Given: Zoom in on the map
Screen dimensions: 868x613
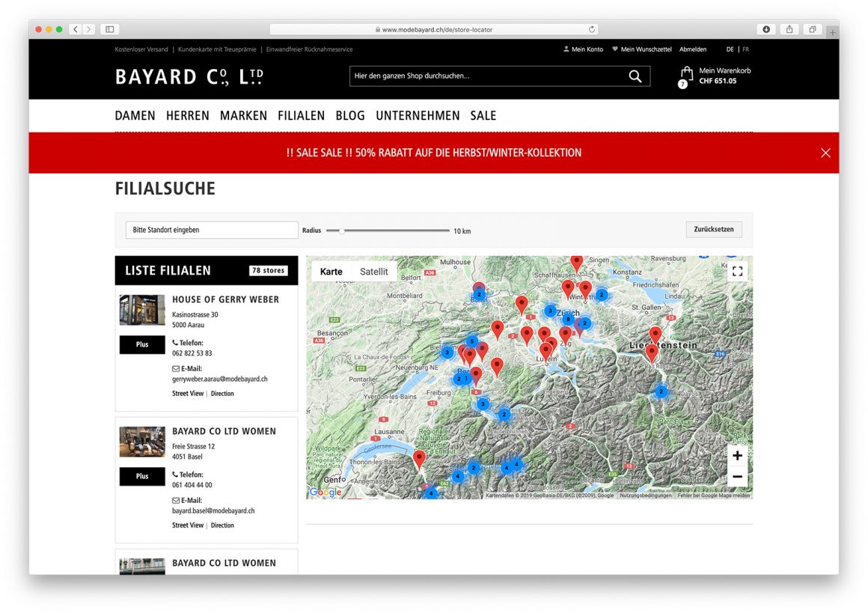Looking at the screenshot, I should point(737,456).
